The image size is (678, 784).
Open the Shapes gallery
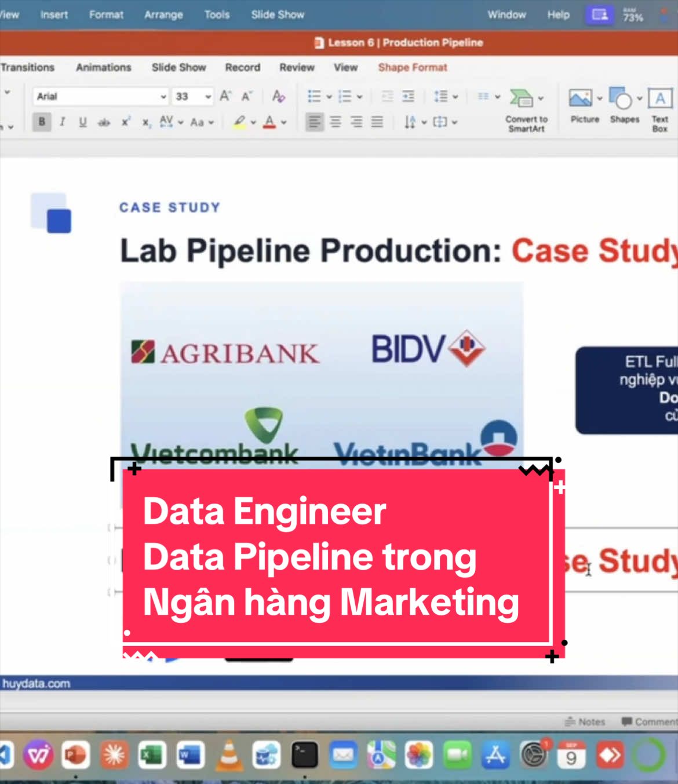tap(625, 107)
